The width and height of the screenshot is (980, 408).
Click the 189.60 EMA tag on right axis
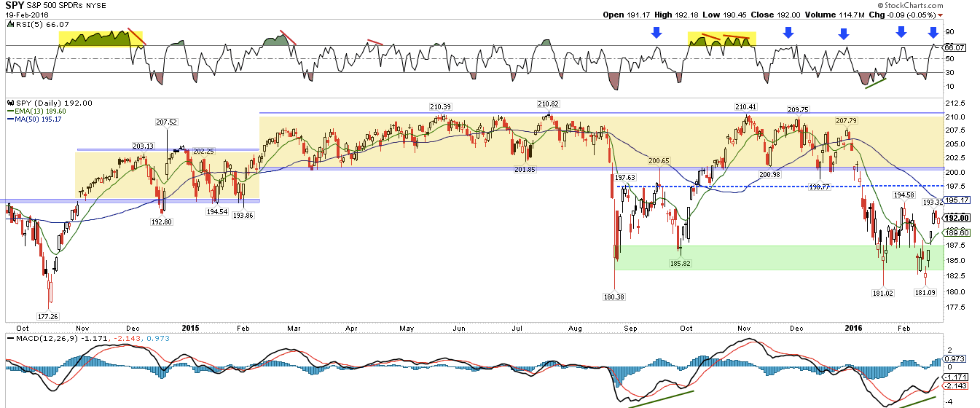click(x=954, y=232)
